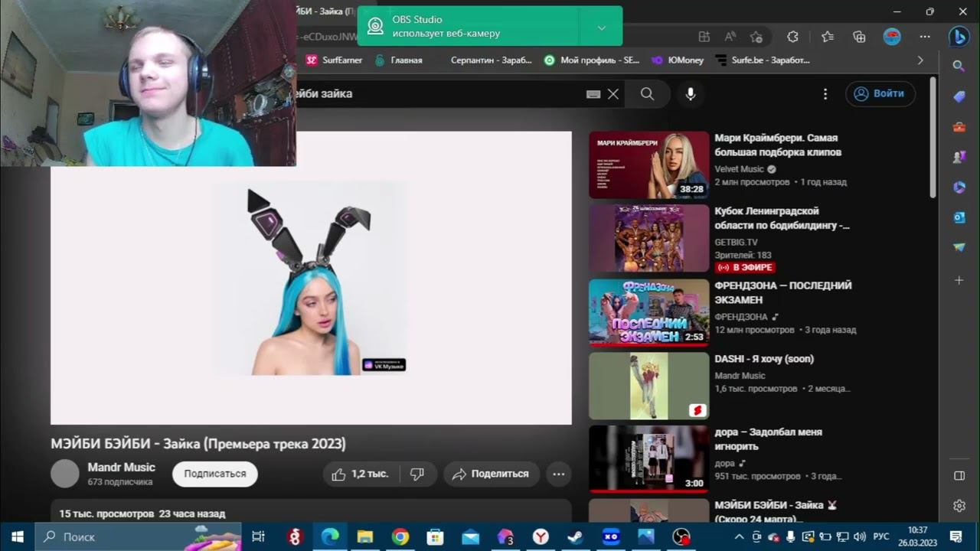The image size is (980, 551).
Task: Add this page to favorites
Action: coord(756,37)
